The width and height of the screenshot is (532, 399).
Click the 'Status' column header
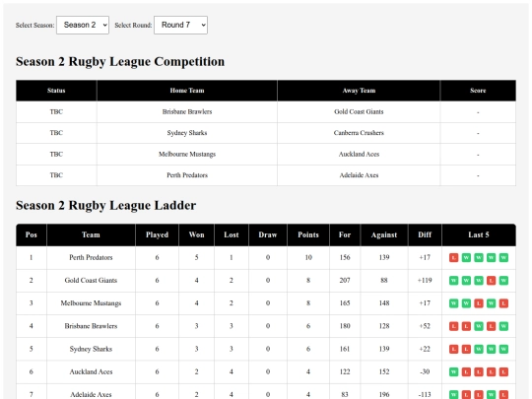(56, 91)
